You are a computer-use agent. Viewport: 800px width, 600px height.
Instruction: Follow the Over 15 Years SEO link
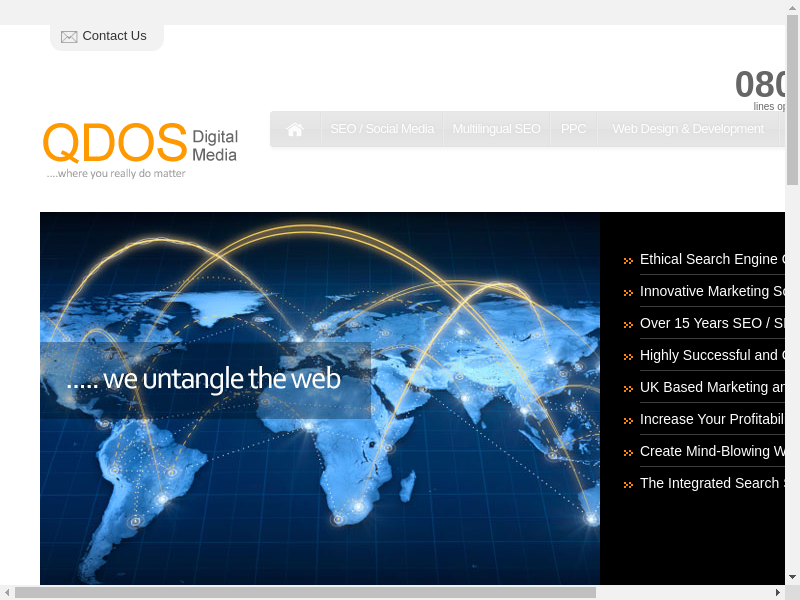click(x=711, y=323)
